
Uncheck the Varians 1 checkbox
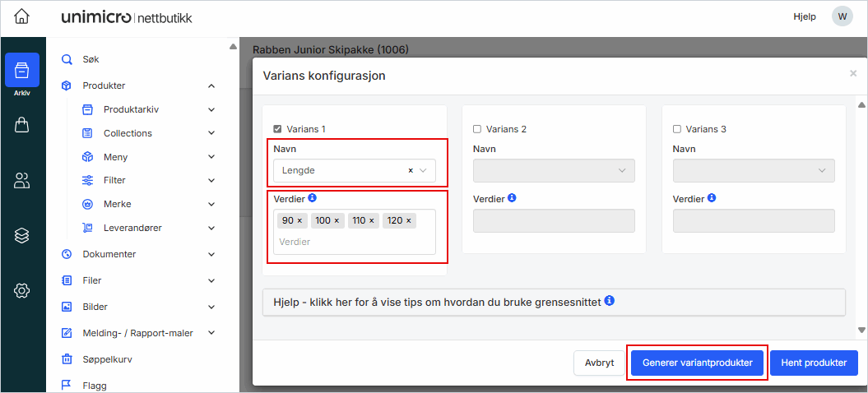tap(277, 129)
